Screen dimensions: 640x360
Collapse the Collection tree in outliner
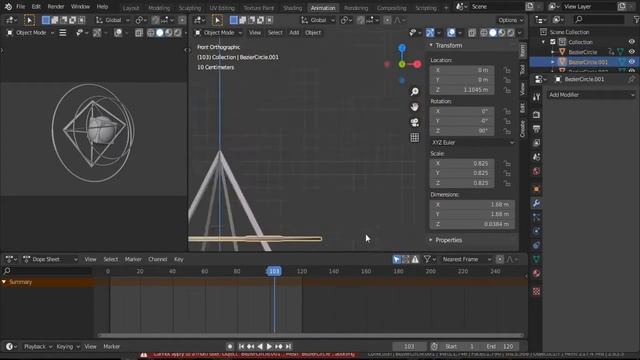(x=543, y=42)
